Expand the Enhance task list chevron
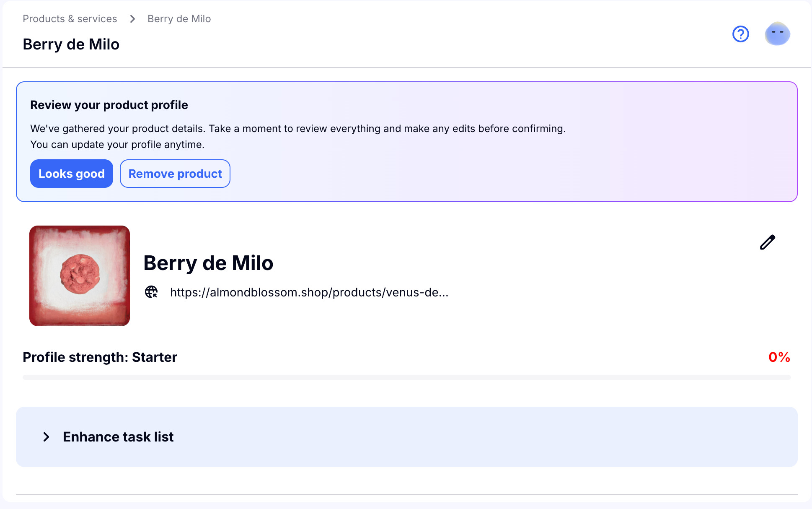 click(x=46, y=437)
